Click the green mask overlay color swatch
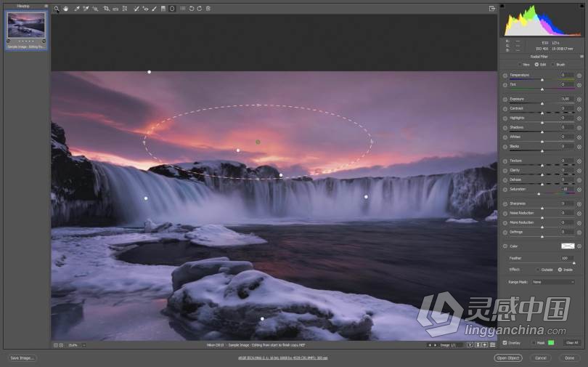 [x=551, y=343]
